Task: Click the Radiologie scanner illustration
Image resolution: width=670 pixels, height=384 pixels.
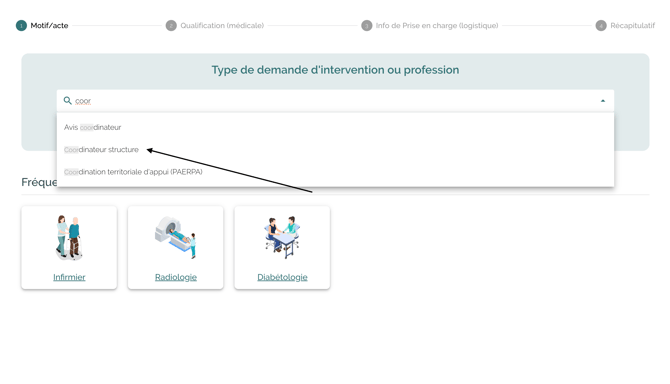Action: point(176,237)
